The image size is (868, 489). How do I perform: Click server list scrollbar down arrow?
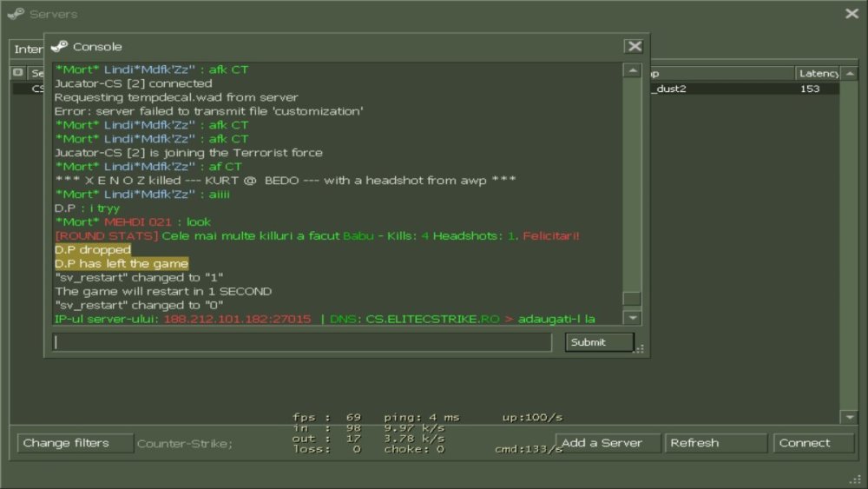pos(850,417)
